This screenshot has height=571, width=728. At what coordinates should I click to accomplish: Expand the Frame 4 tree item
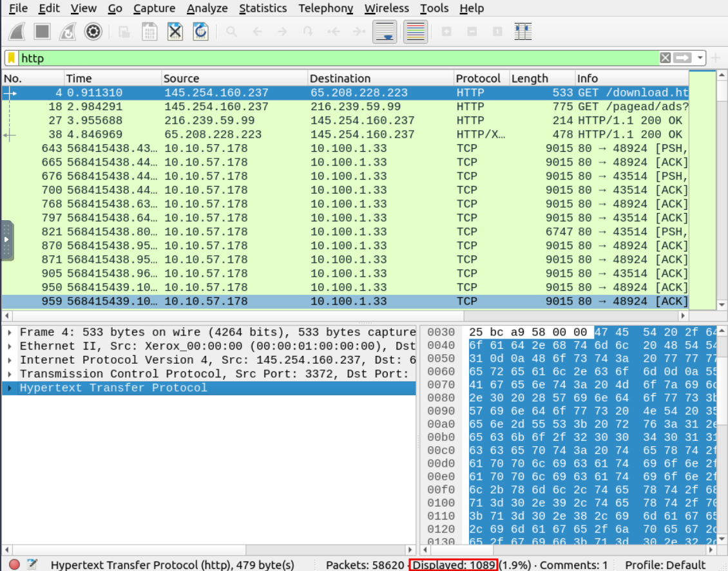point(11,332)
